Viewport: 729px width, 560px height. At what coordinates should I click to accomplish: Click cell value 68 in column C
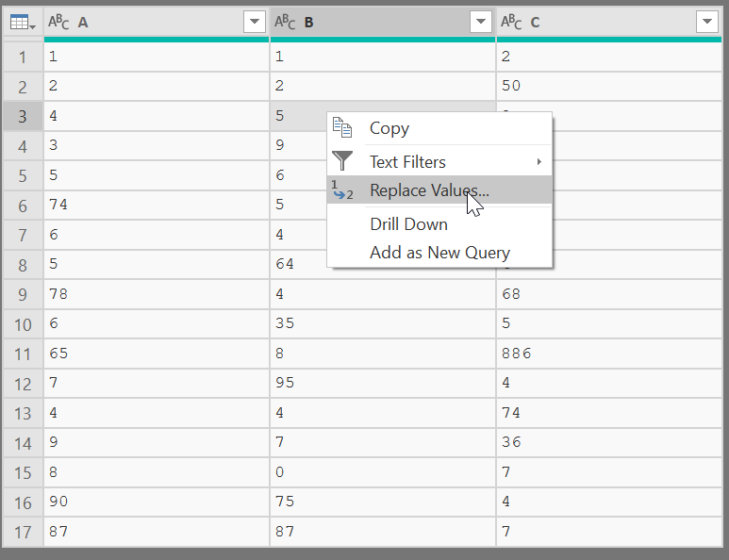click(511, 294)
